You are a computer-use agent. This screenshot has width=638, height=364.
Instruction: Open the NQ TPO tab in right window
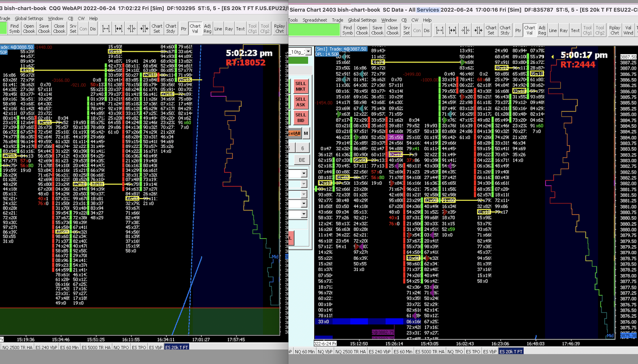pyautogui.click(x=455, y=351)
